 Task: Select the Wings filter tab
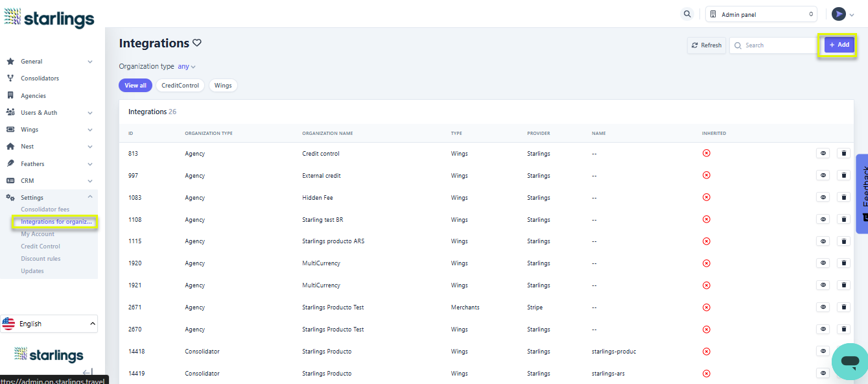tap(222, 85)
